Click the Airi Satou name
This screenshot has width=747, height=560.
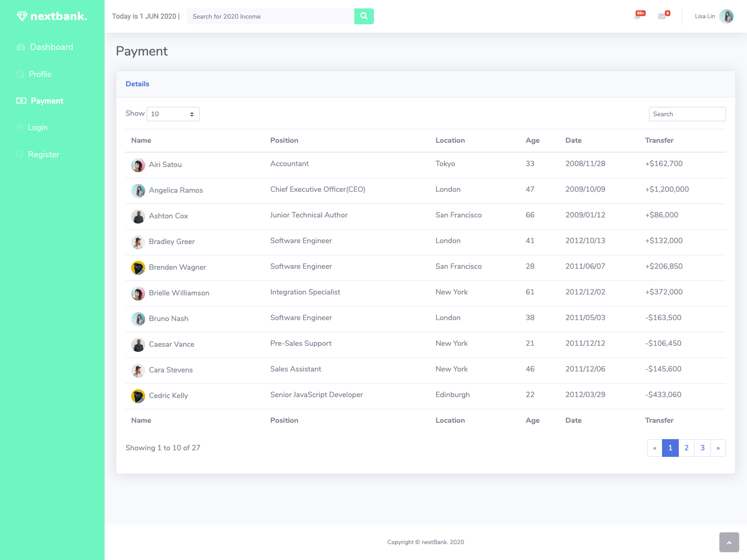click(165, 165)
